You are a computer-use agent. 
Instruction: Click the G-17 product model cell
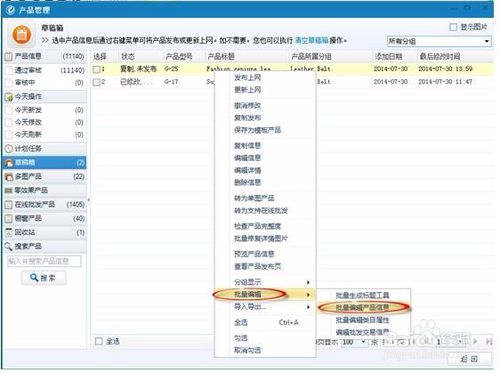pyautogui.click(x=171, y=82)
